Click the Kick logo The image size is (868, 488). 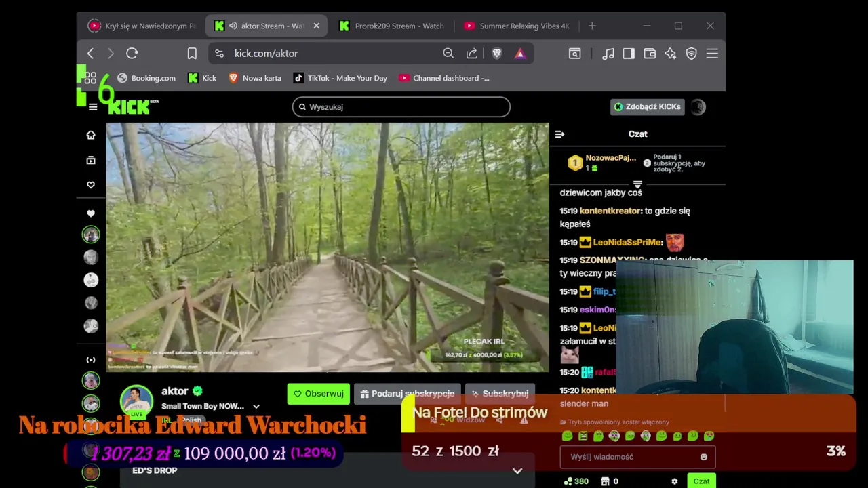[x=132, y=106]
